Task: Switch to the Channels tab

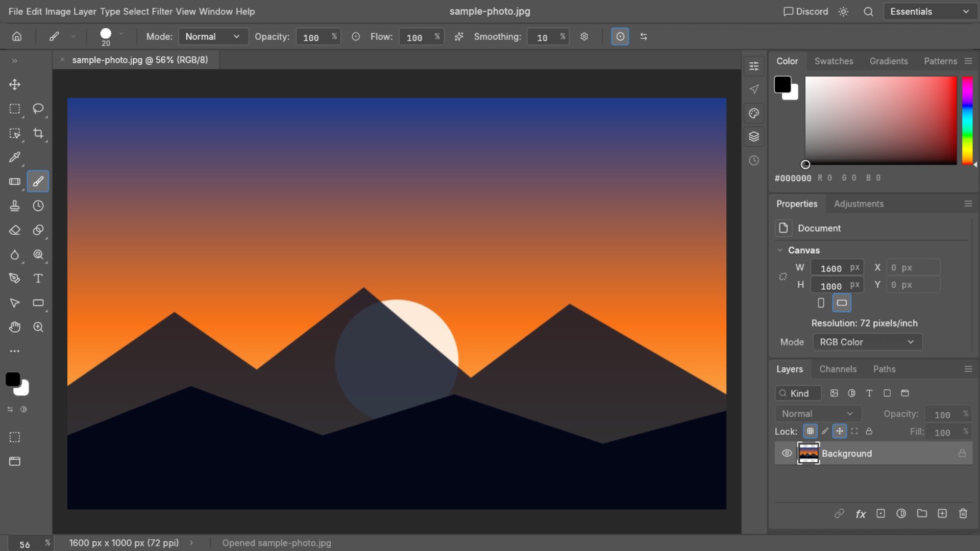Action: [838, 369]
